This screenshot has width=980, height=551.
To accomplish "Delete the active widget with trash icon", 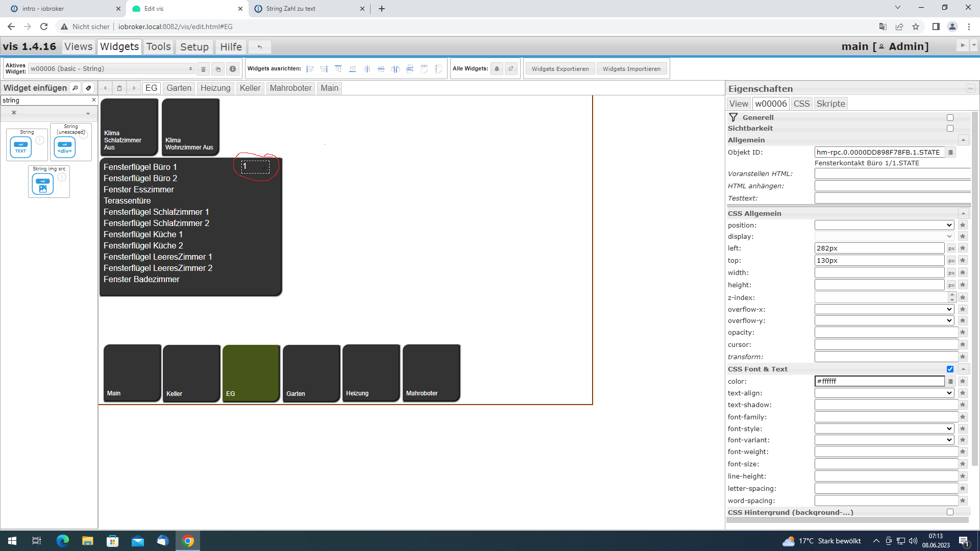I will pos(203,69).
